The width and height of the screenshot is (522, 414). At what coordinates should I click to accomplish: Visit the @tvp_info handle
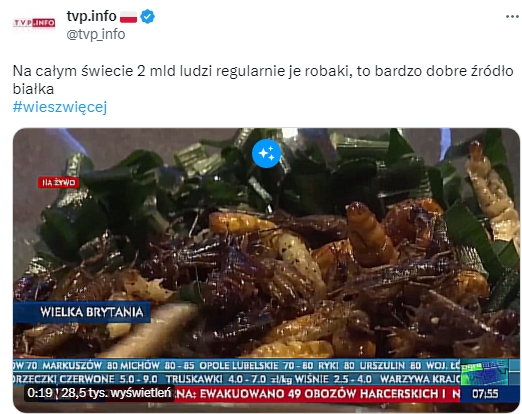[96, 34]
